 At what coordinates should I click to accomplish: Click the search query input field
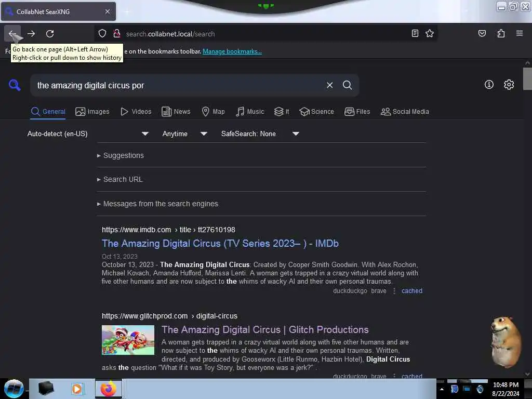tap(178, 85)
